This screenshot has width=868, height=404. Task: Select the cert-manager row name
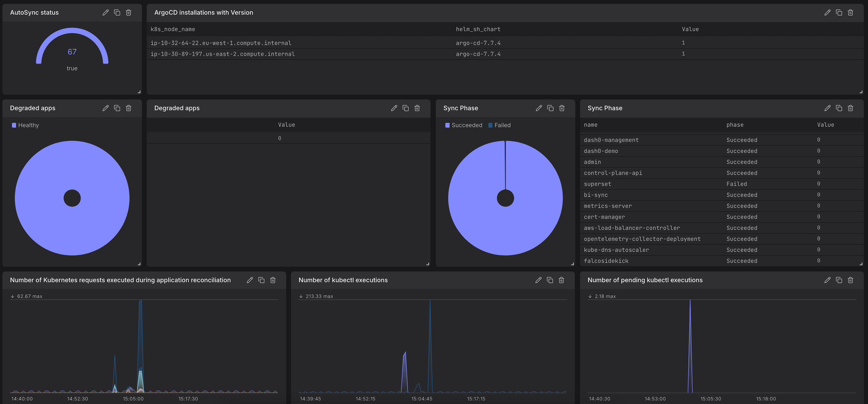click(604, 217)
